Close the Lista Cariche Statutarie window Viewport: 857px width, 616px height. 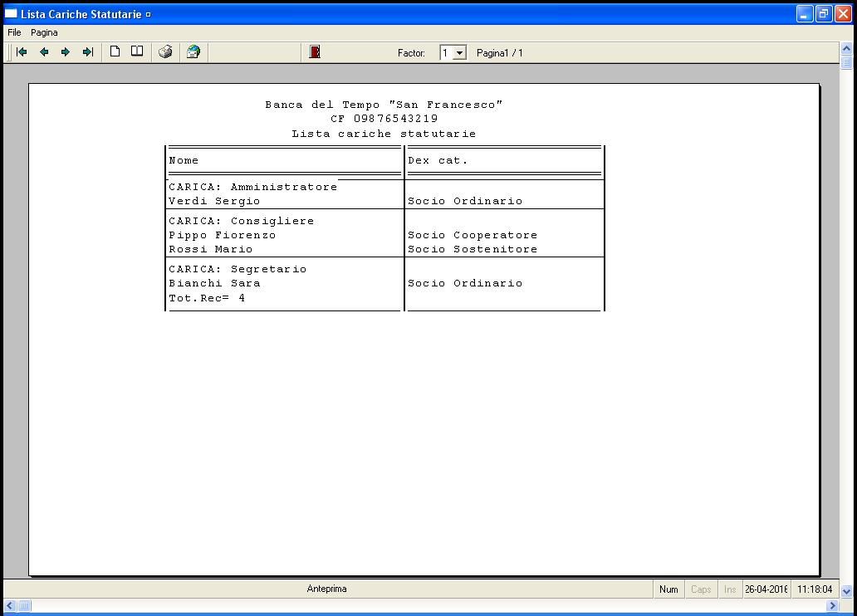coord(844,13)
